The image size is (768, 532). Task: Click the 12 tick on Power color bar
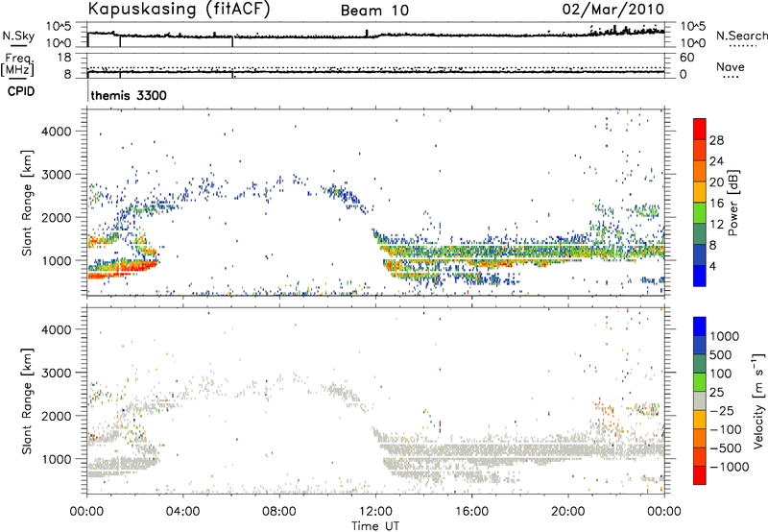(x=716, y=225)
